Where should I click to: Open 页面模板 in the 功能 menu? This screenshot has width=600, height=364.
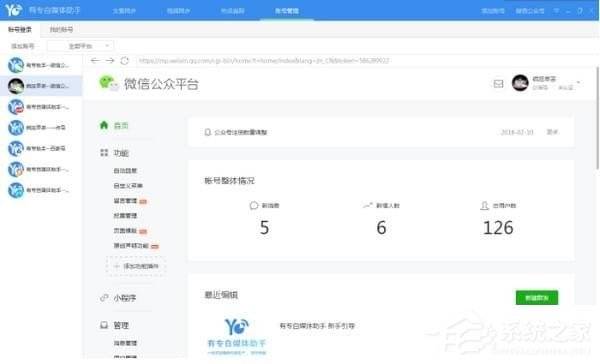coord(125,230)
